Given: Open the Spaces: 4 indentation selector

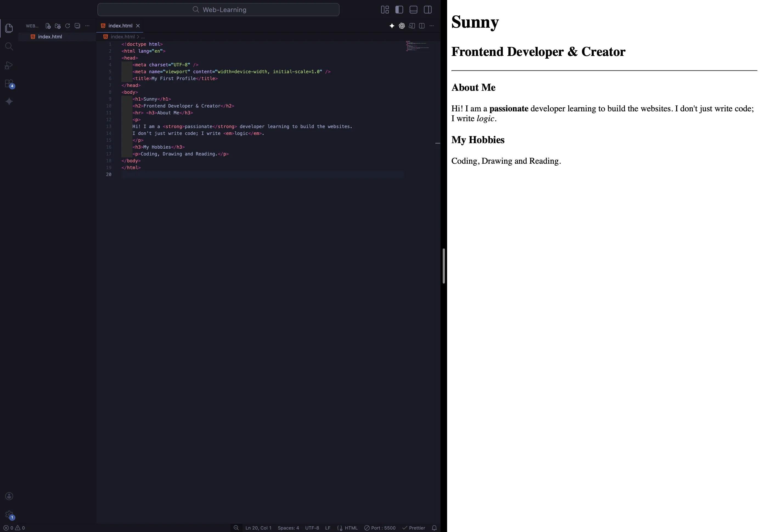Looking at the screenshot, I should point(288,528).
